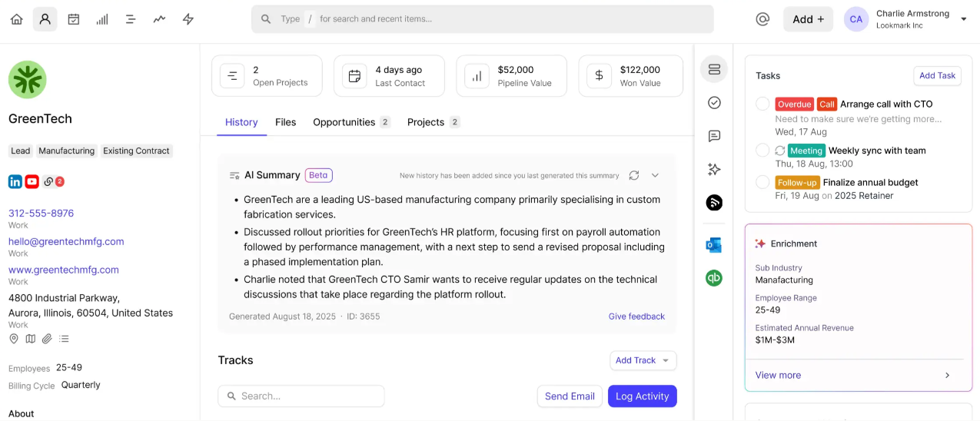This screenshot has height=421, width=980.
Task: Open www.greentechmfg.com website link
Action: (x=64, y=270)
